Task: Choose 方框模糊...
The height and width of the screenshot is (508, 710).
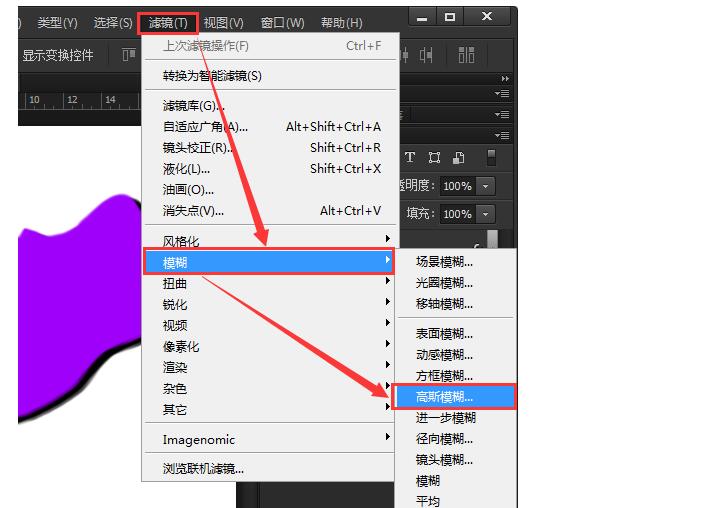Action: 456,375
